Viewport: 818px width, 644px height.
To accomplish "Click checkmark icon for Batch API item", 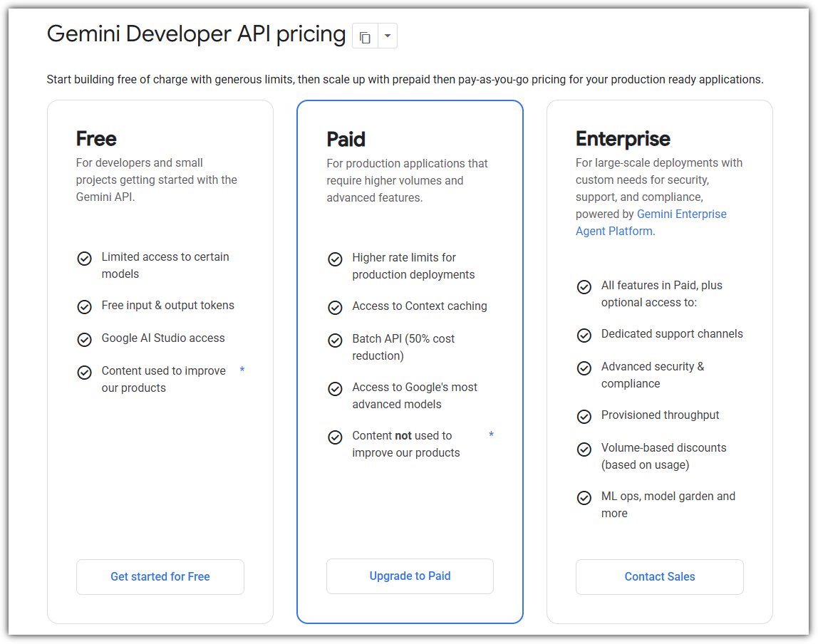I will (335, 340).
